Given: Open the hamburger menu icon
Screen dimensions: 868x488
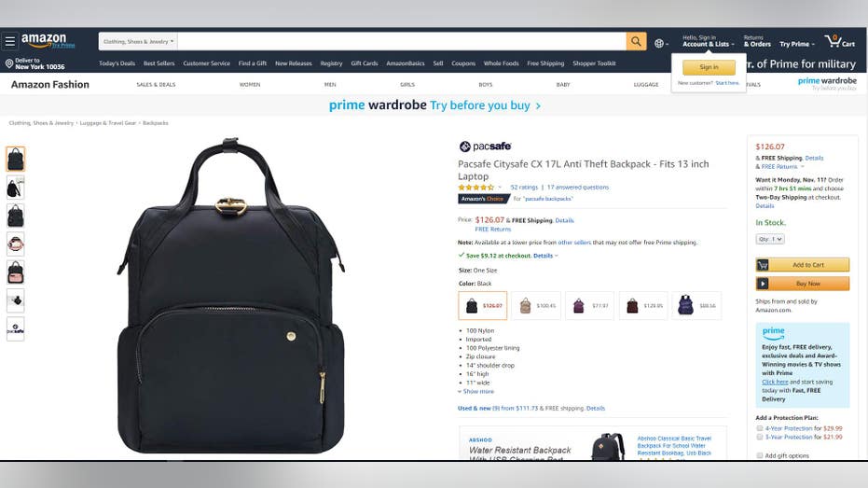Looking at the screenshot, I should point(10,42).
